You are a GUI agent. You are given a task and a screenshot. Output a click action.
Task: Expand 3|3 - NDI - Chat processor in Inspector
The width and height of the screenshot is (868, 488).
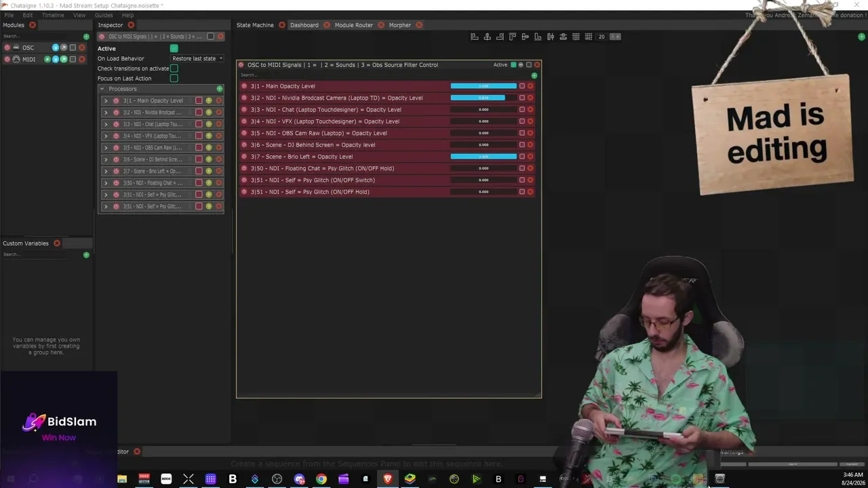pos(106,124)
